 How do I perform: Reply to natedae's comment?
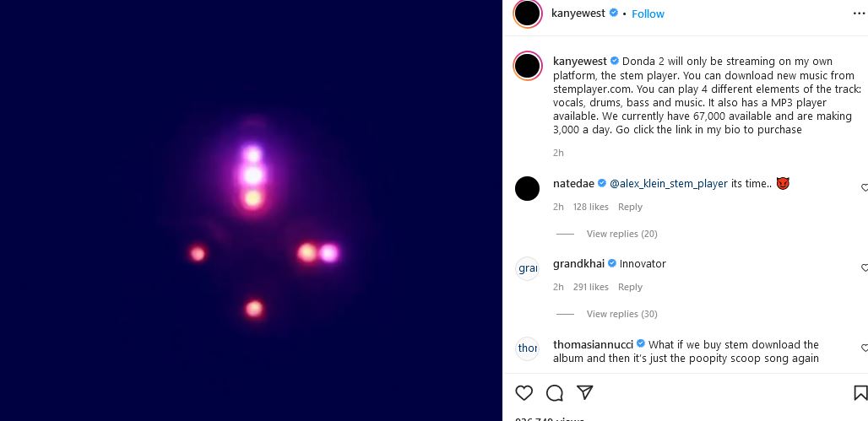click(x=630, y=207)
